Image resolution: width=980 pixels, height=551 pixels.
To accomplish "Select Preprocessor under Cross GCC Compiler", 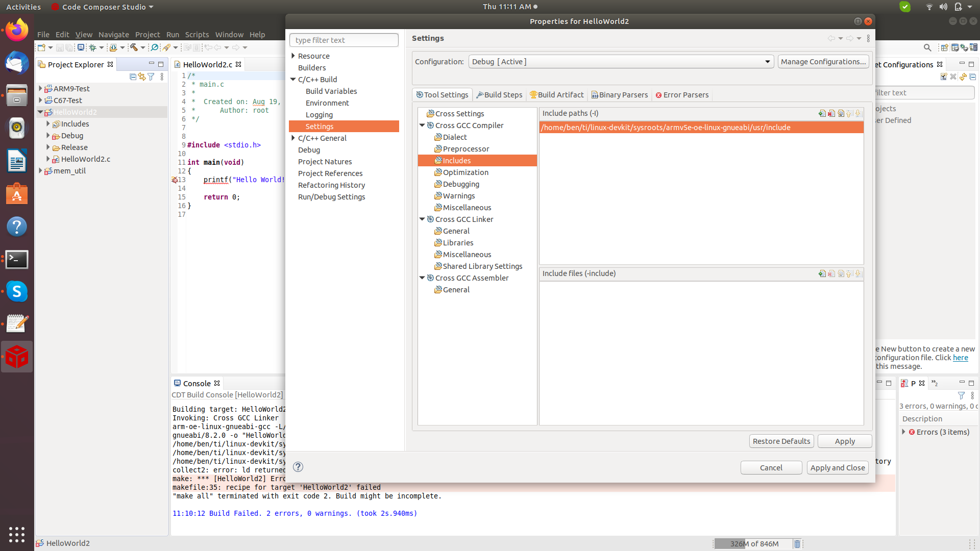I will pyautogui.click(x=465, y=148).
